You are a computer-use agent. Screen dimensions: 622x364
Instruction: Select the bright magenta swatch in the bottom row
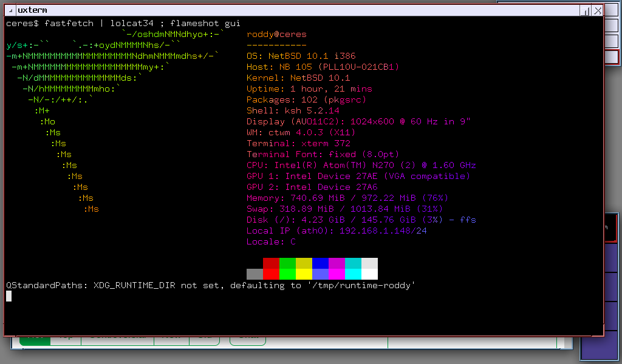(x=337, y=274)
